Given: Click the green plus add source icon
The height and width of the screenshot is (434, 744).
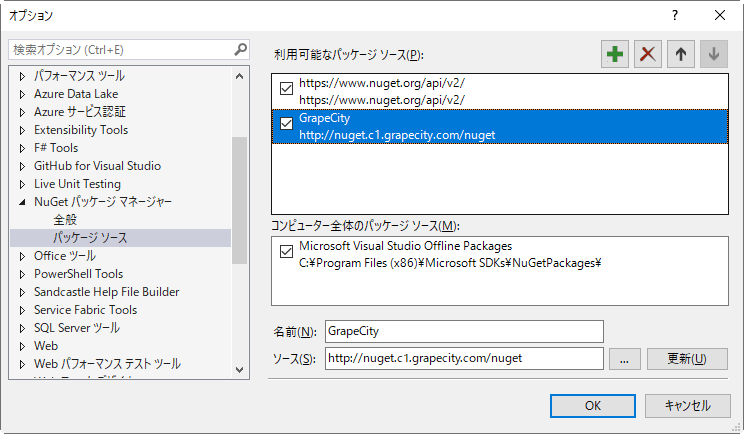Looking at the screenshot, I should coord(615,55).
